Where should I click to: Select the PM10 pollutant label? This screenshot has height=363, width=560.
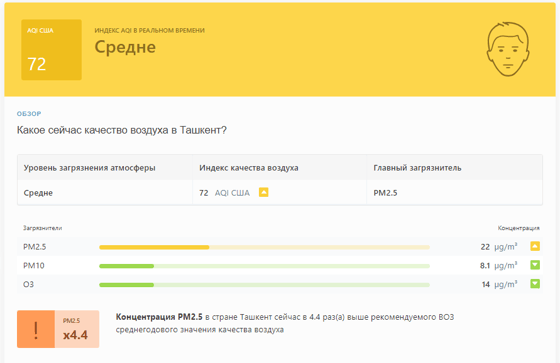(34, 265)
